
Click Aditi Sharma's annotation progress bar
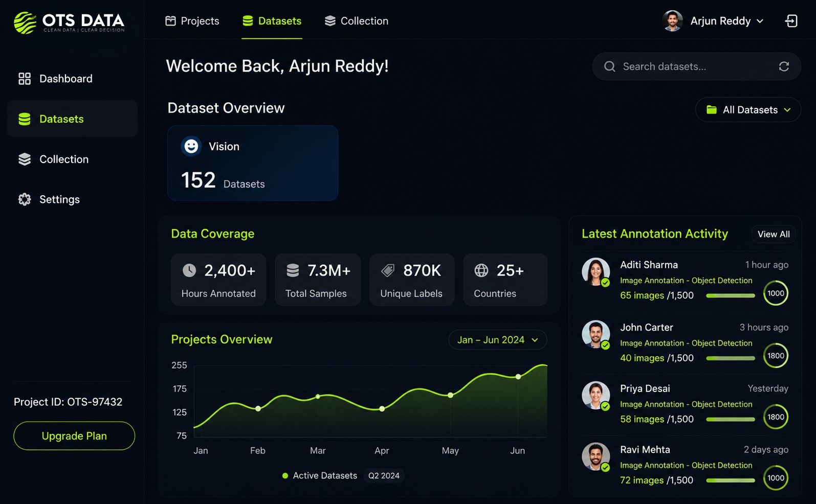point(730,295)
